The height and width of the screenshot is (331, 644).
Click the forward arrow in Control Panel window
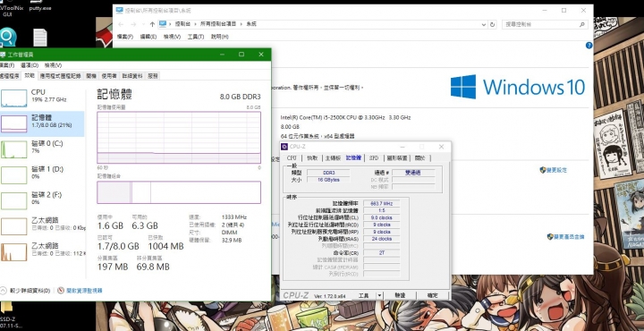tap(133, 24)
